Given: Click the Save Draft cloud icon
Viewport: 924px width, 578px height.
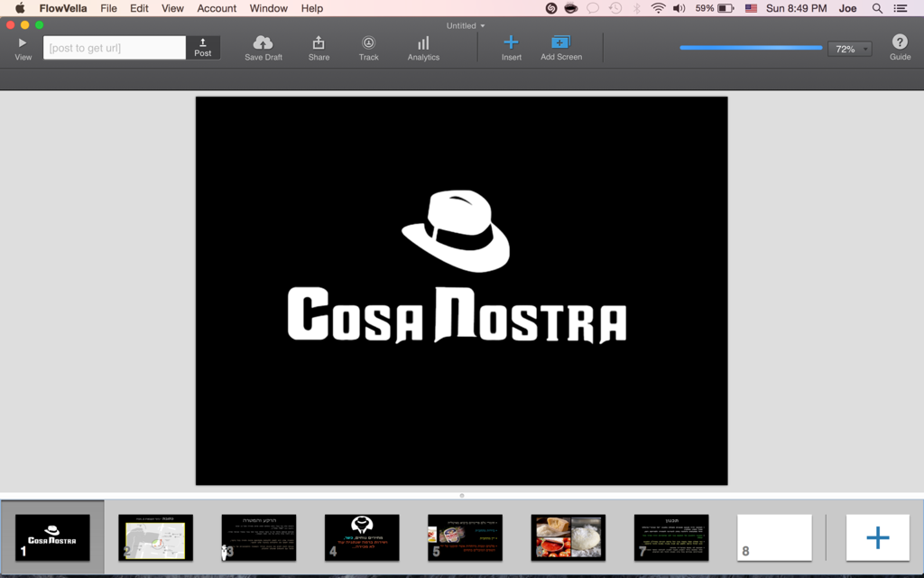Looking at the screenshot, I should 263,42.
